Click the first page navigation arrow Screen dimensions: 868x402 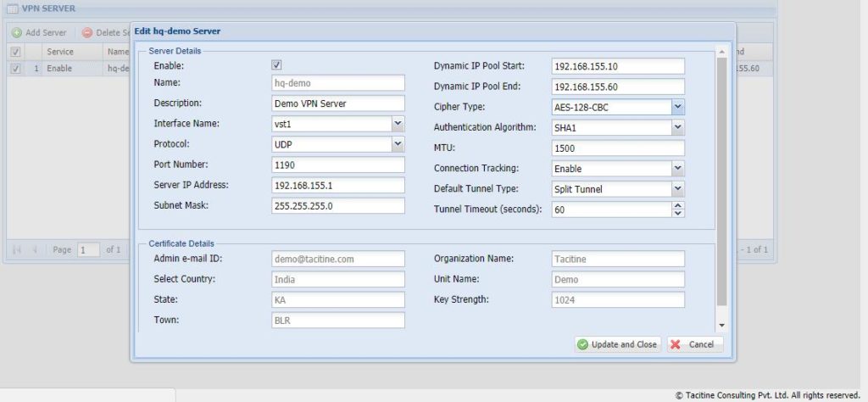click(x=16, y=250)
